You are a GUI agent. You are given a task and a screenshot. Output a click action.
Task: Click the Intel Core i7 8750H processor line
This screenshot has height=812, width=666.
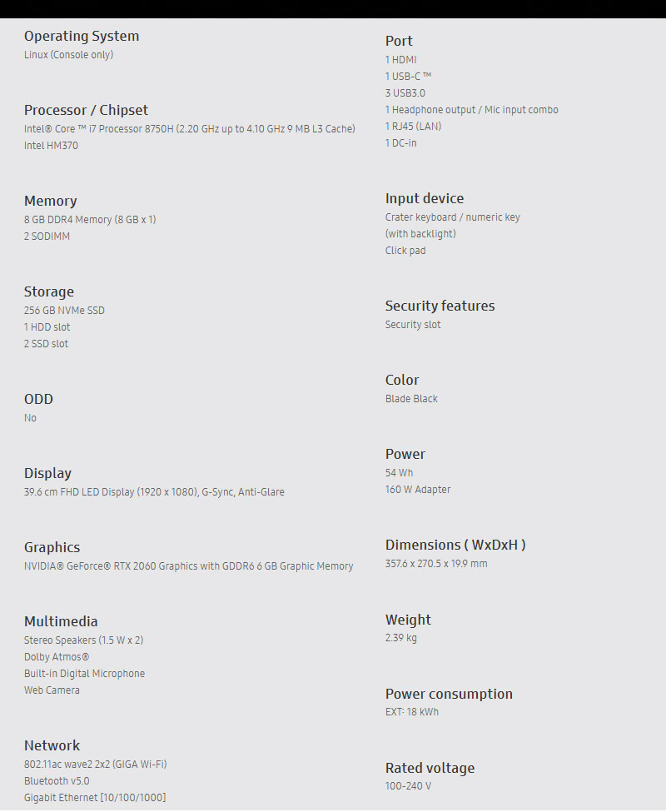click(x=189, y=128)
